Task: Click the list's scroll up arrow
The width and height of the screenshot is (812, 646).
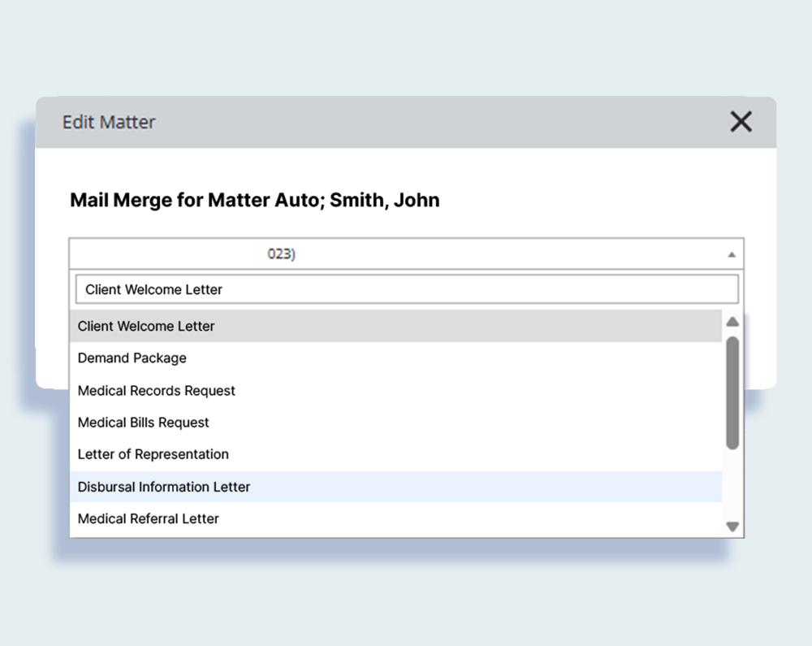Action: coord(732,322)
